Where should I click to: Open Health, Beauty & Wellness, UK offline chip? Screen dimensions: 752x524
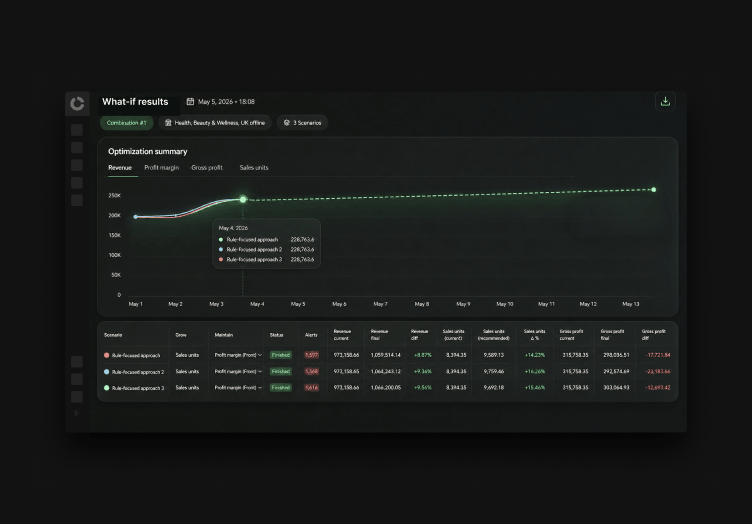pos(215,123)
